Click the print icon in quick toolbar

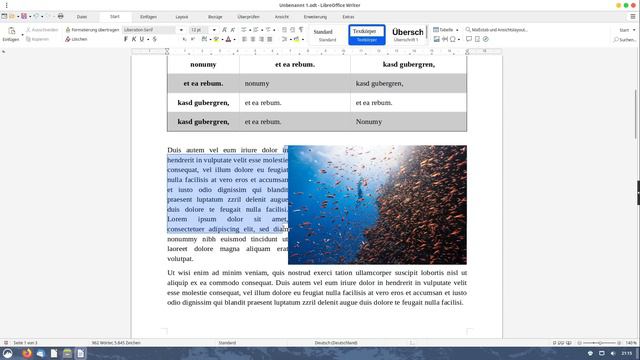pos(60,16)
